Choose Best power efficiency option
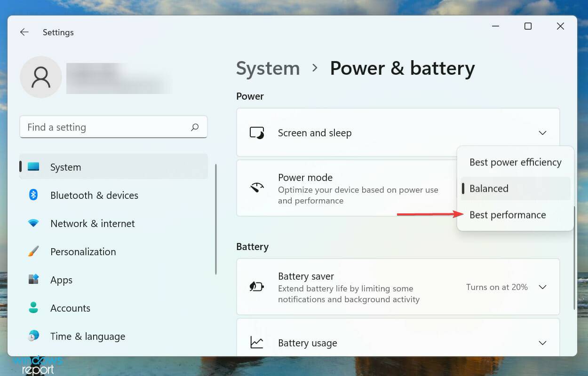Screen dimensions: 588x376 coord(515,162)
